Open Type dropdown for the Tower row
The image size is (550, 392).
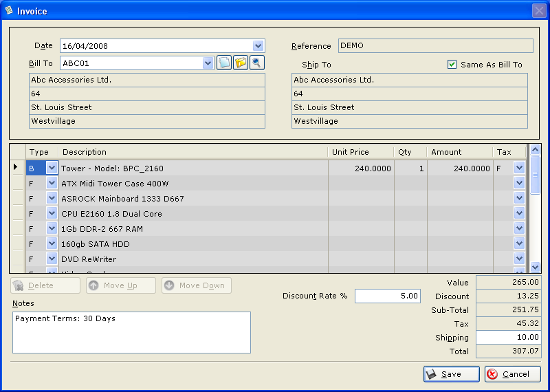click(x=52, y=168)
